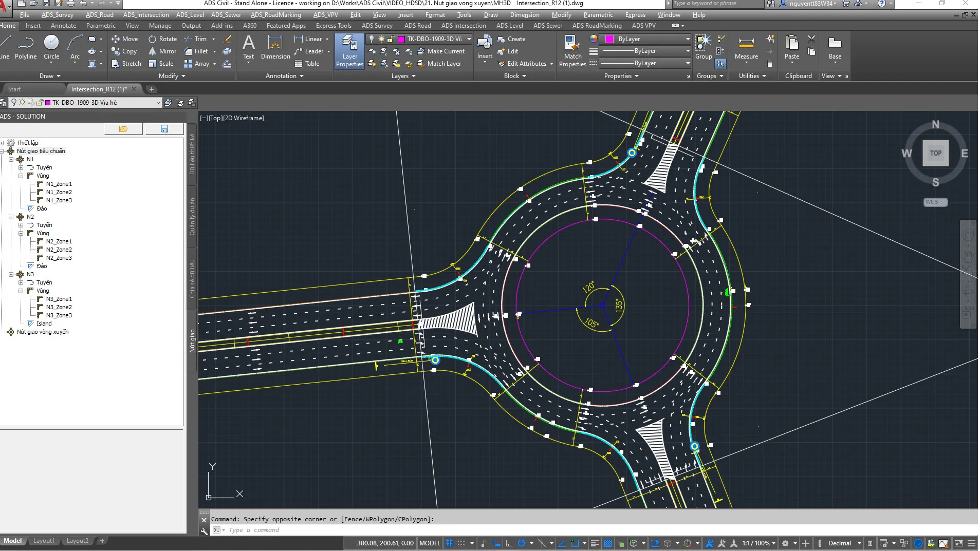Toggle grid display in status bar

coord(450,543)
